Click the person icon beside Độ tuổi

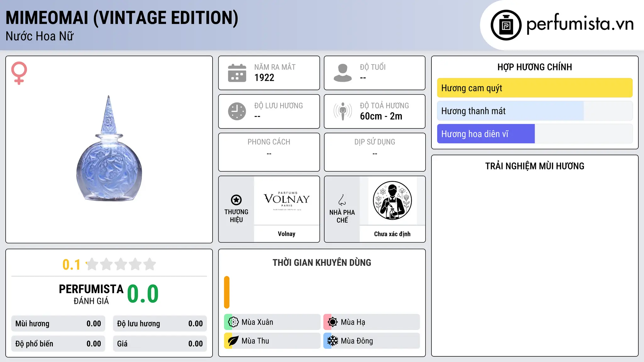click(x=342, y=73)
